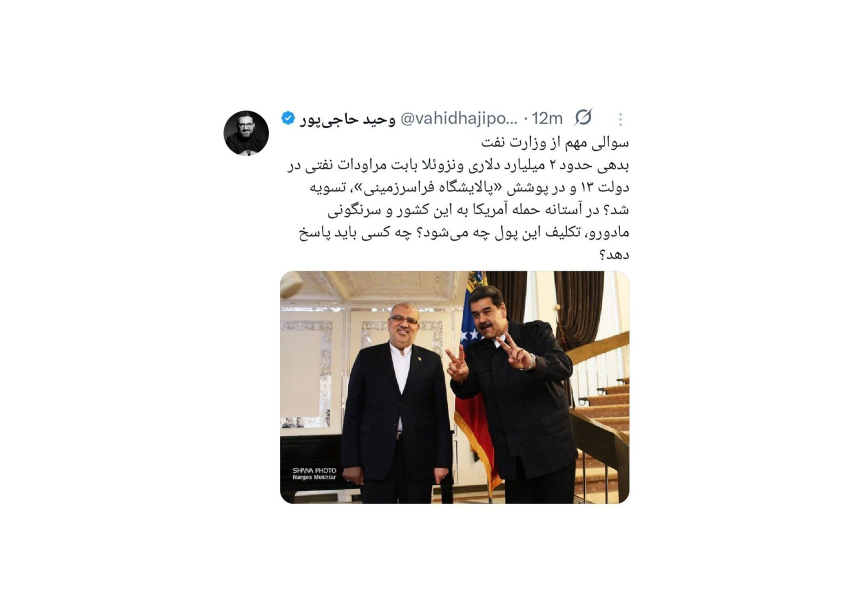Open the three-dot more options menu
Viewport: 853px width, 616px height.
[621, 119]
